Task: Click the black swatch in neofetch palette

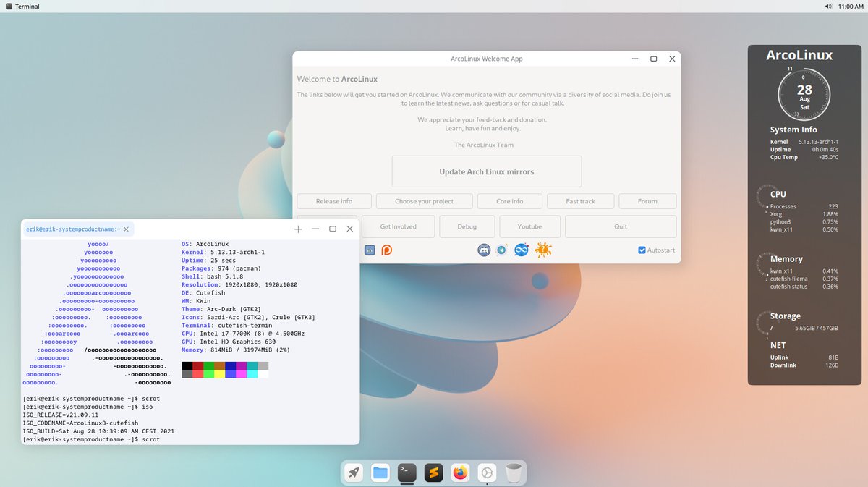Action: [187, 366]
